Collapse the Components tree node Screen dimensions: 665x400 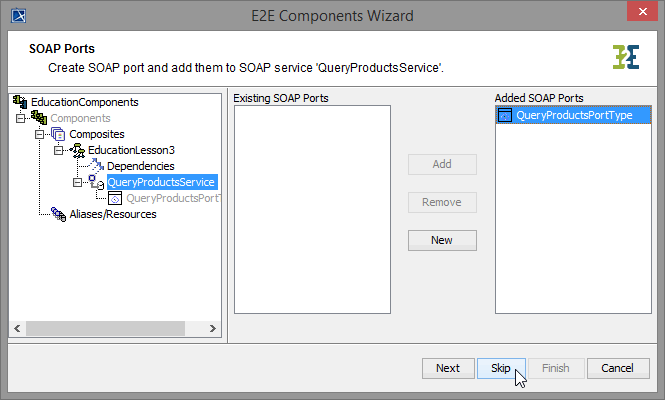(22, 118)
